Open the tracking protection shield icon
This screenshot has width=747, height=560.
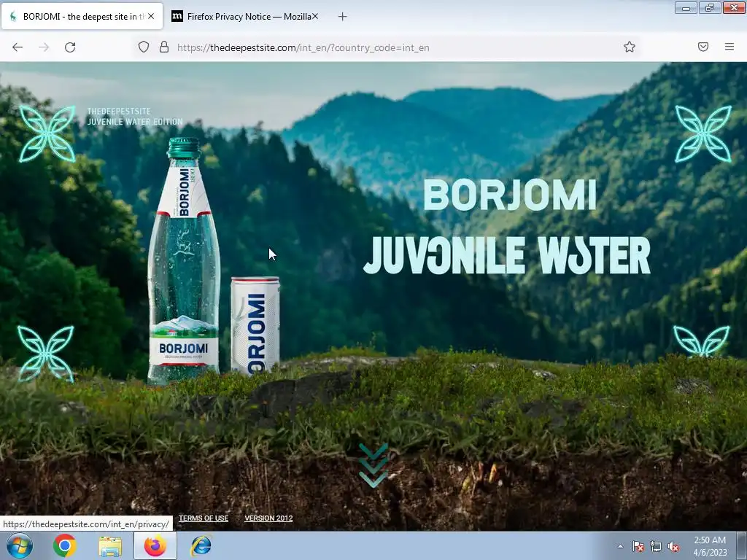(144, 47)
